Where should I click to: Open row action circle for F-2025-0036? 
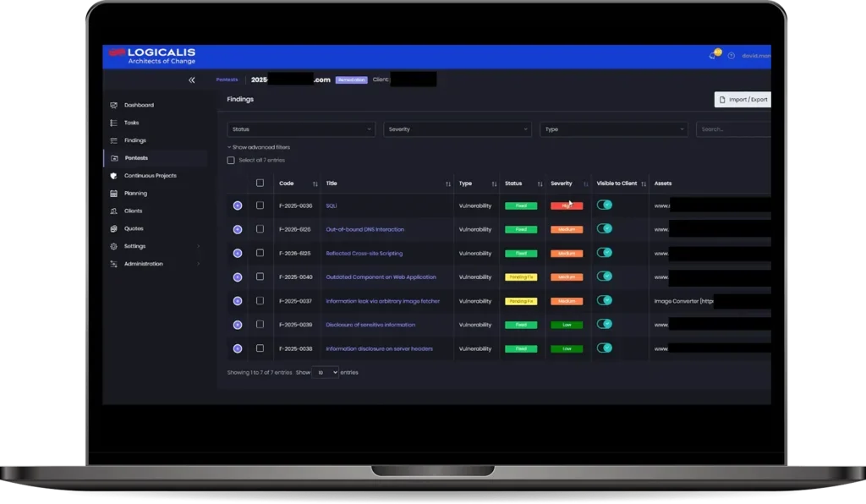238,205
